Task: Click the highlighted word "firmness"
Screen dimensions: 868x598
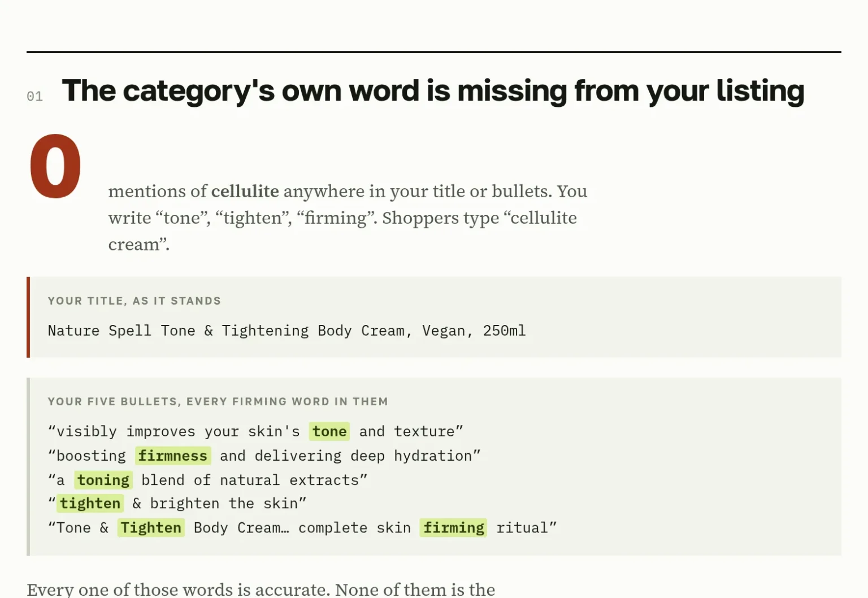Action: (173, 456)
